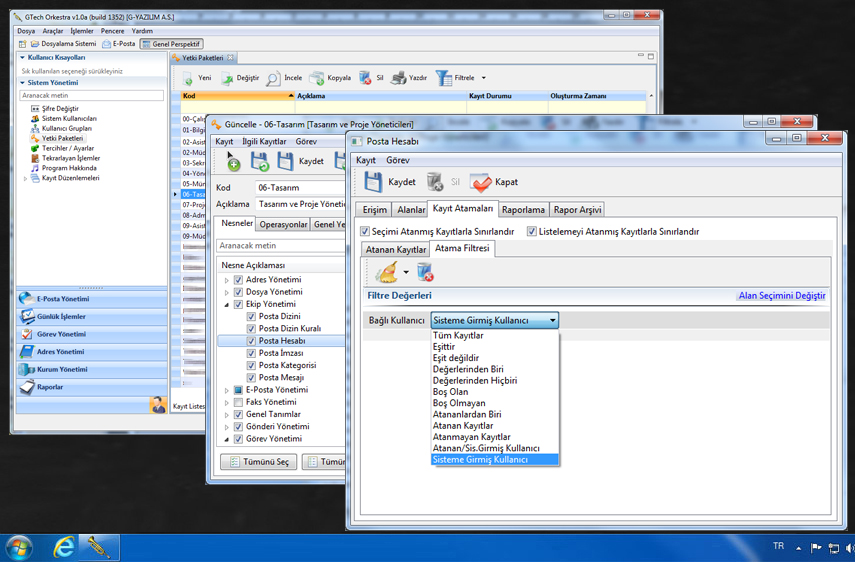The image size is (855, 562).
Task: Click the broom clear-filter icon
Action: [386, 272]
